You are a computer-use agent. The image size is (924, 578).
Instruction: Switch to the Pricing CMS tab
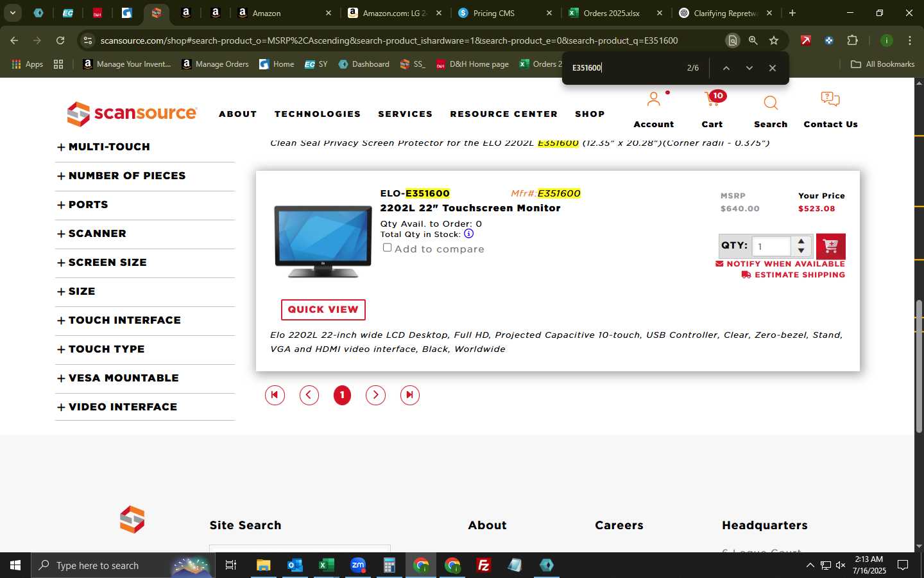(504, 13)
